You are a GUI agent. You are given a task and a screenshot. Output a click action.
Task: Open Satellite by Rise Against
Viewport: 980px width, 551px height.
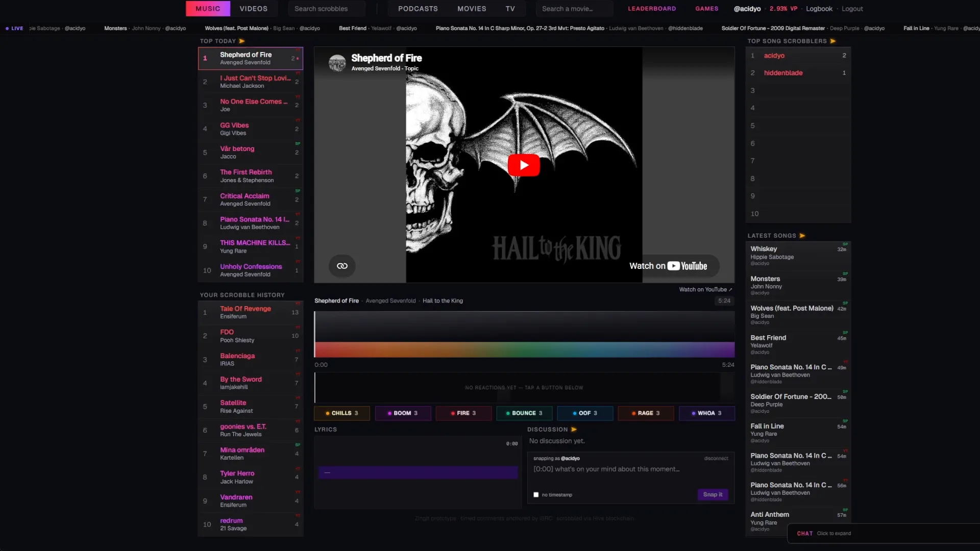point(251,407)
